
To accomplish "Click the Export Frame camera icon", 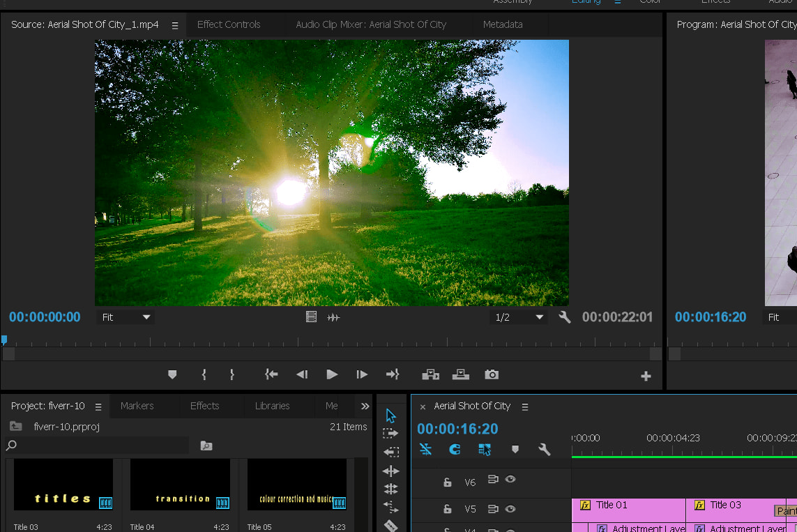I will (492, 374).
